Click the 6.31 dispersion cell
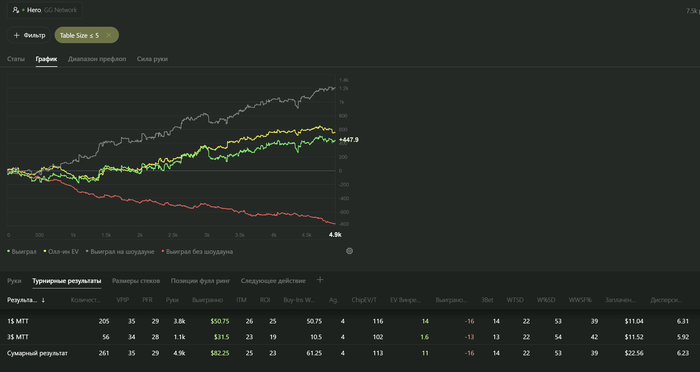The height and width of the screenshot is (372, 700). click(683, 321)
